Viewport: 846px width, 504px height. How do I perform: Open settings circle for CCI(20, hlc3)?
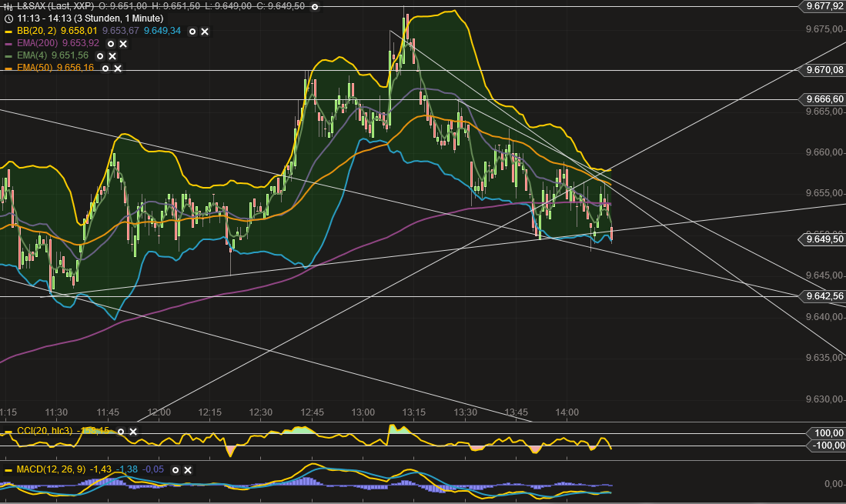point(120,432)
